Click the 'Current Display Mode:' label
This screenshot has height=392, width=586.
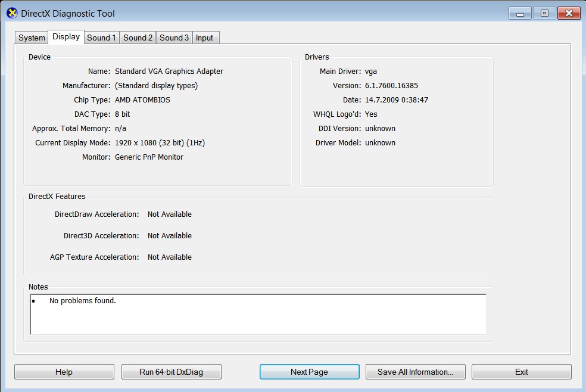click(73, 143)
